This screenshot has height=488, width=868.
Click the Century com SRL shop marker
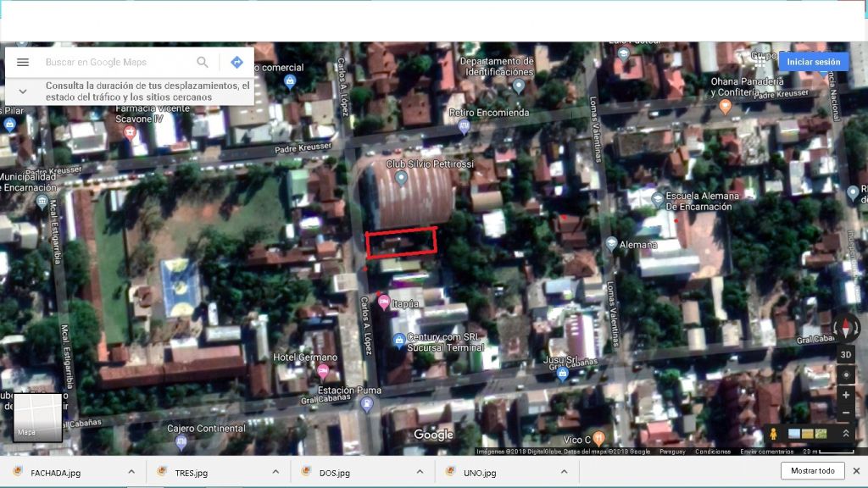click(398, 341)
